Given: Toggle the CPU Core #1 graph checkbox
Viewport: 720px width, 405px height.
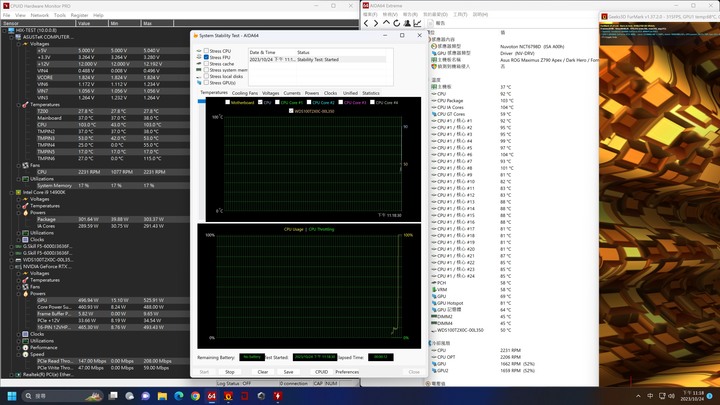Looking at the screenshot, I should point(277,102).
